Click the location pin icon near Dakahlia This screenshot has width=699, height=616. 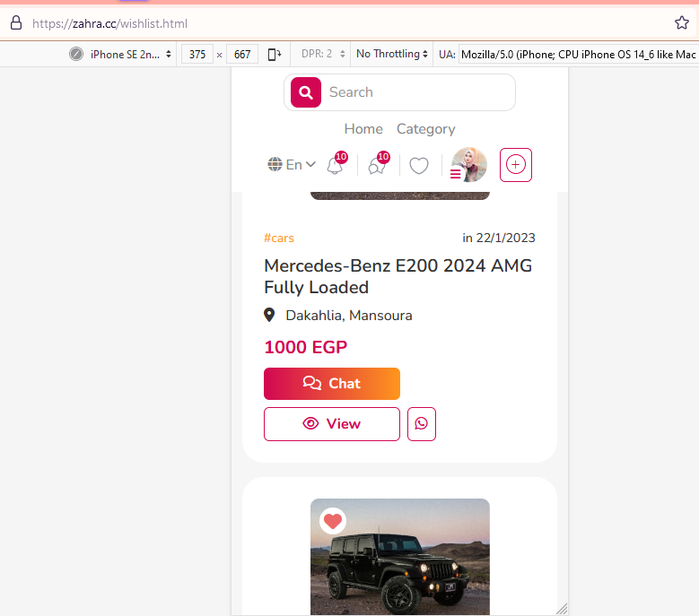(x=269, y=315)
